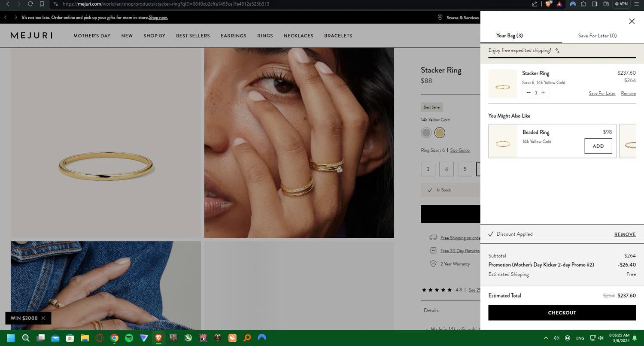The height and width of the screenshot is (346, 644).
Task: Click the Mejuri logo
Action: [x=31, y=36]
